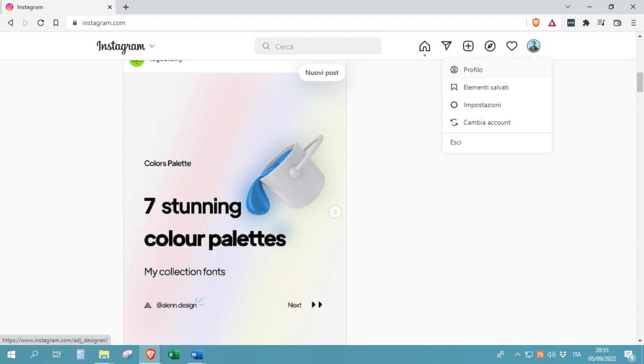Select Cambia account option

point(487,122)
